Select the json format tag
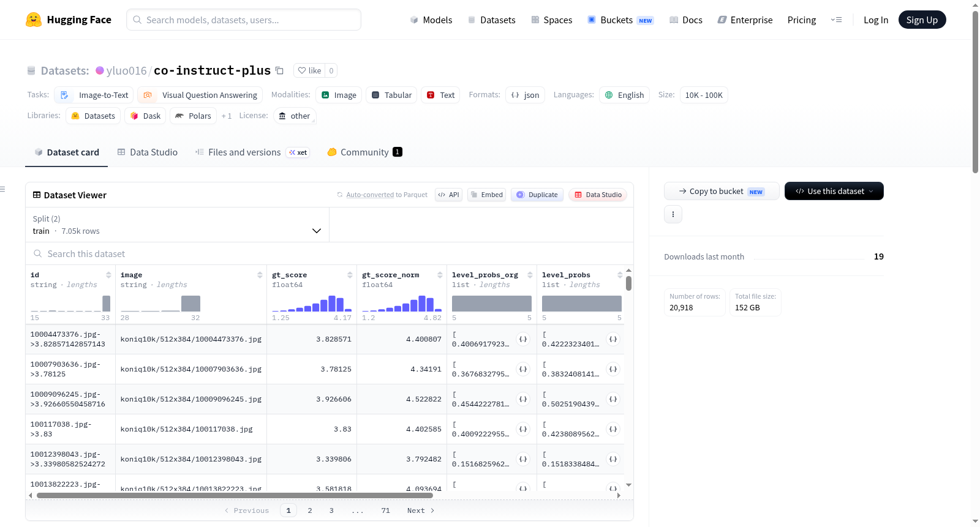980x527 pixels. pos(525,95)
